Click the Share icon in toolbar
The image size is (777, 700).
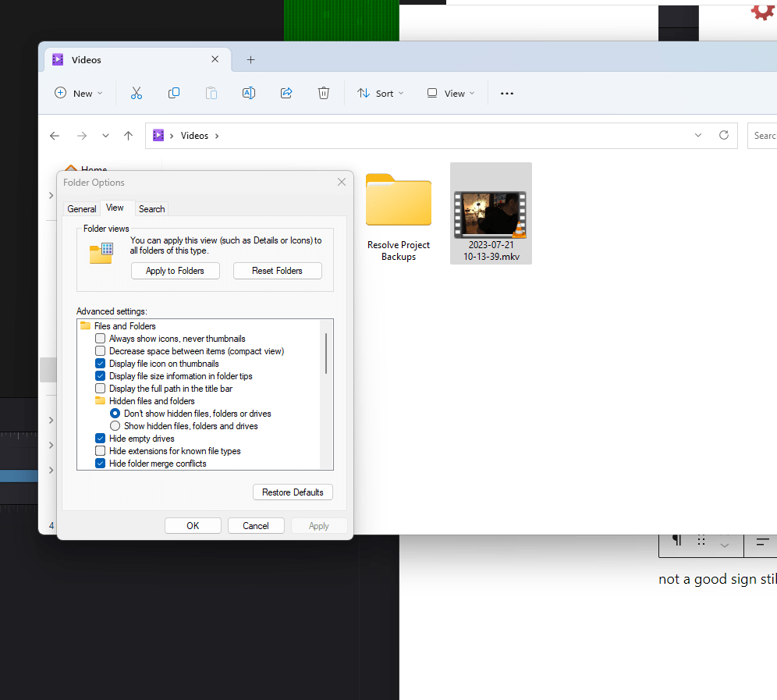point(286,93)
